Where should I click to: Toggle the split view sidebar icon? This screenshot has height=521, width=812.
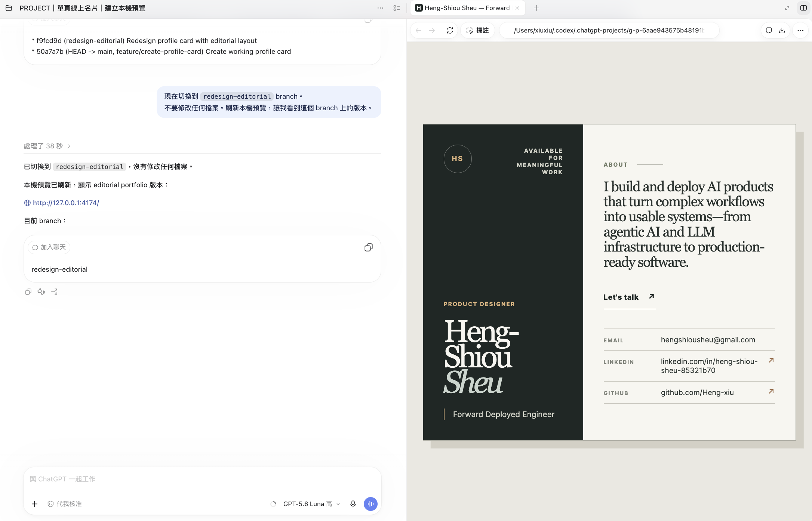coord(803,8)
